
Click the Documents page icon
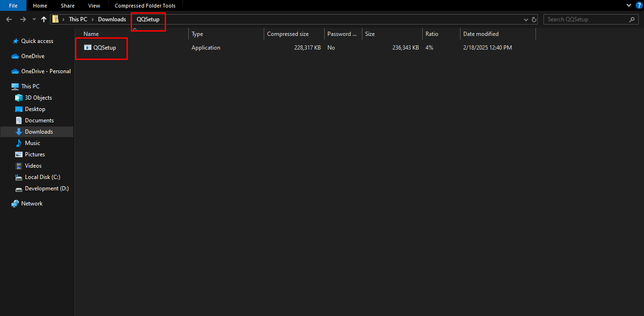(19, 120)
